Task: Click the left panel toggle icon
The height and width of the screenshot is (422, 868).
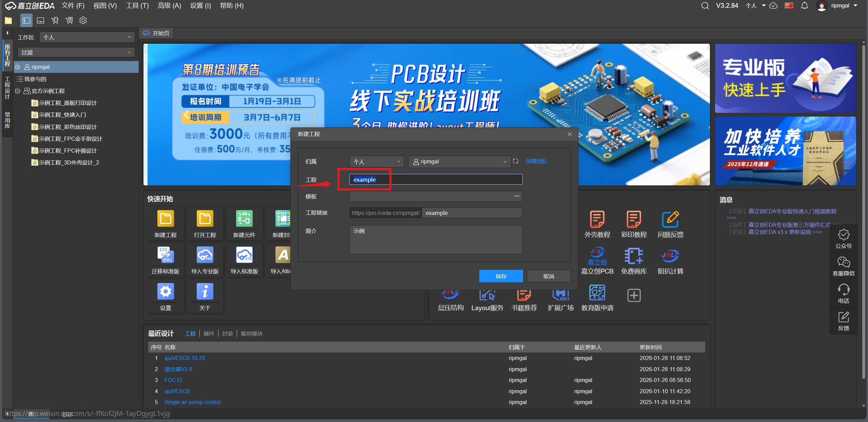Action: pyautogui.click(x=26, y=20)
